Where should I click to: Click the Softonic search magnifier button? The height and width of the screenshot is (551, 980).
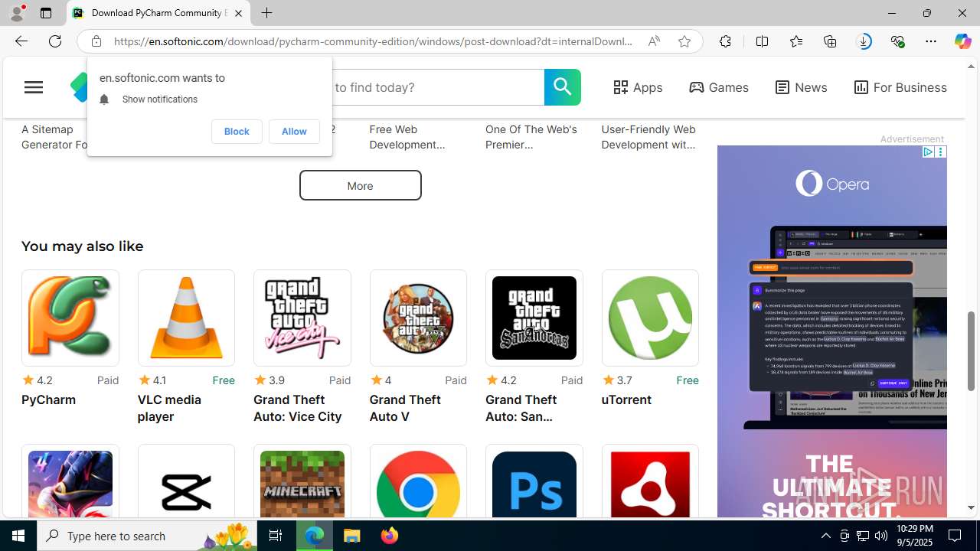coord(563,87)
